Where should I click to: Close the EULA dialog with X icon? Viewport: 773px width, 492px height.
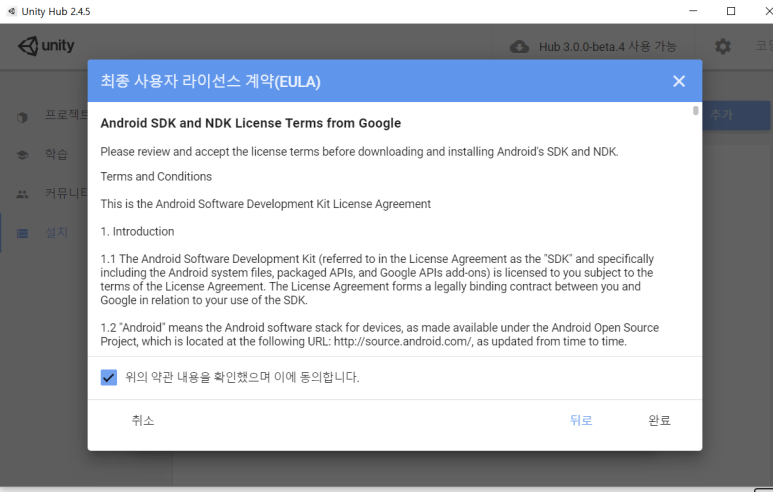(x=679, y=81)
